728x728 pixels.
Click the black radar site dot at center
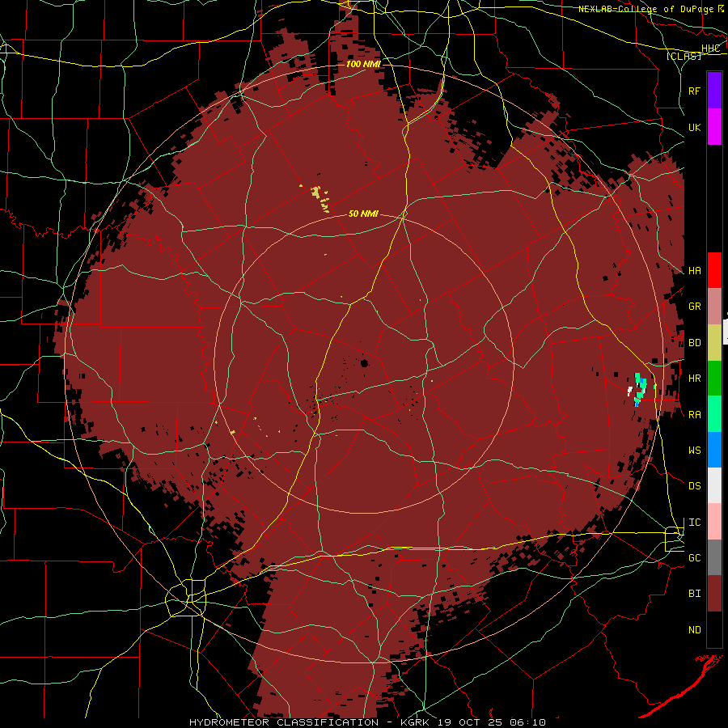(x=365, y=363)
